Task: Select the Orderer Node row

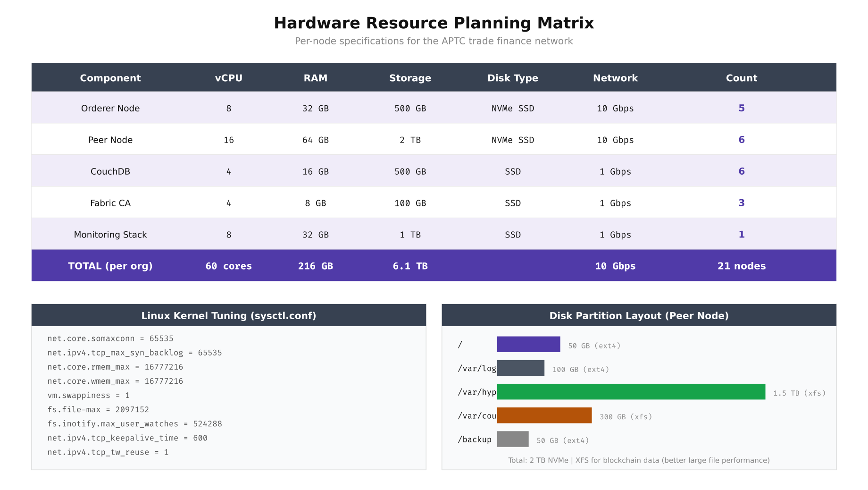Action: (110, 108)
